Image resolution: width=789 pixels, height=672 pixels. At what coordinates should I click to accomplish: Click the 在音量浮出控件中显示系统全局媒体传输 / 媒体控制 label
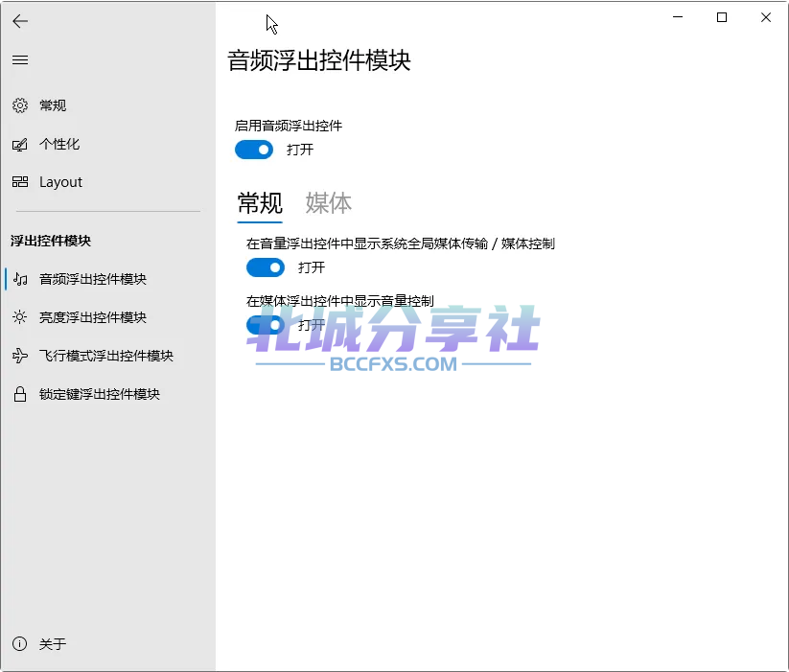point(401,243)
